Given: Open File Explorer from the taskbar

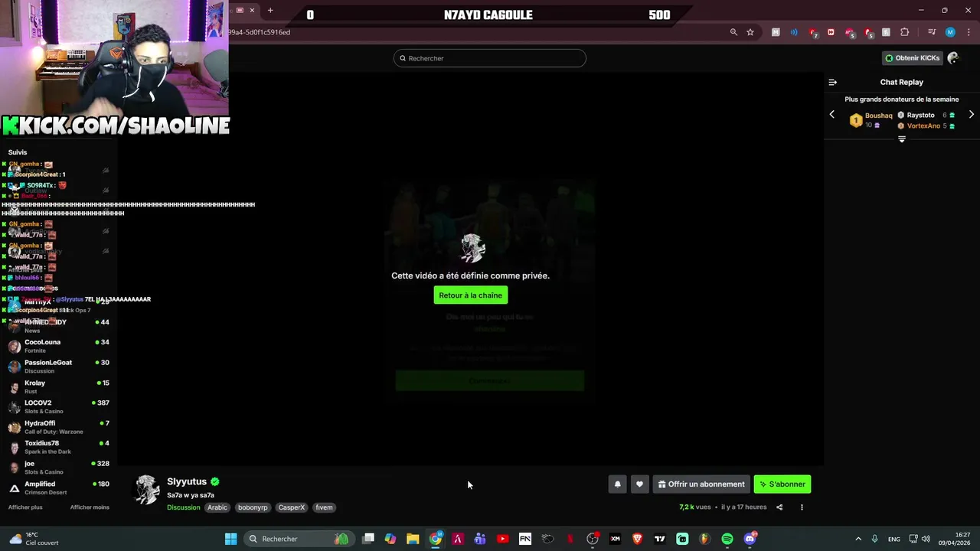Looking at the screenshot, I should pos(413,539).
